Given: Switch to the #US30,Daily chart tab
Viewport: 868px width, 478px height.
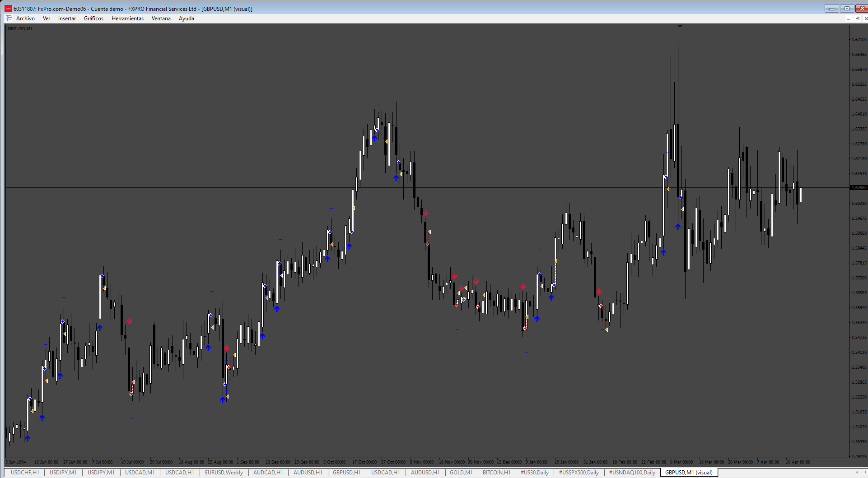Looking at the screenshot, I should [535, 473].
